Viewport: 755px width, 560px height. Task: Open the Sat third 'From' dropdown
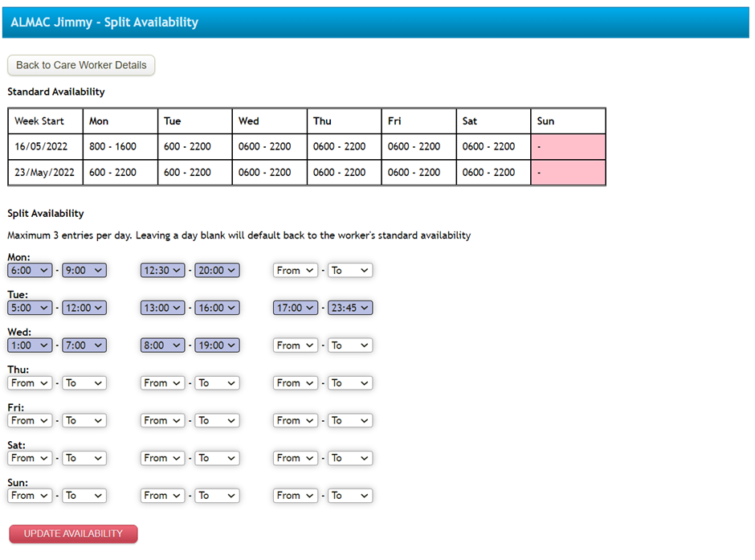(x=295, y=458)
